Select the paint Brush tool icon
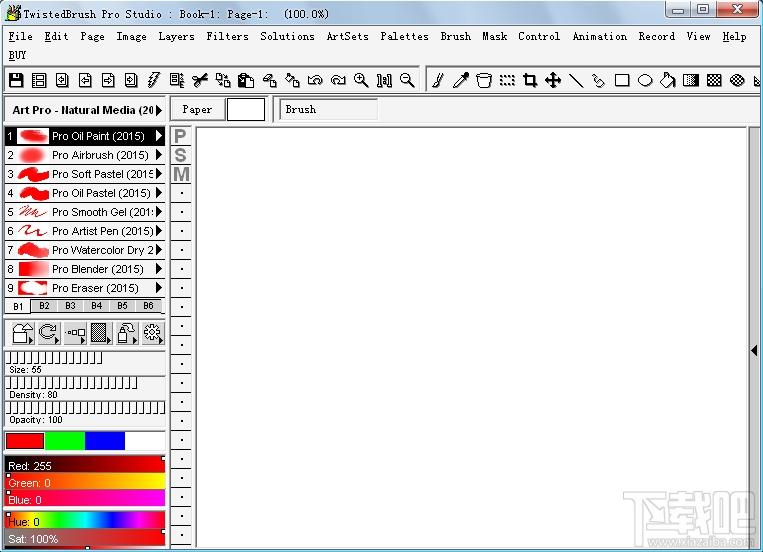 pyautogui.click(x=438, y=80)
